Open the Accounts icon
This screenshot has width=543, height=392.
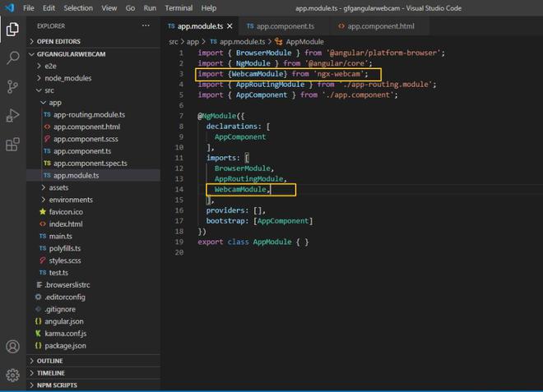(x=12, y=347)
